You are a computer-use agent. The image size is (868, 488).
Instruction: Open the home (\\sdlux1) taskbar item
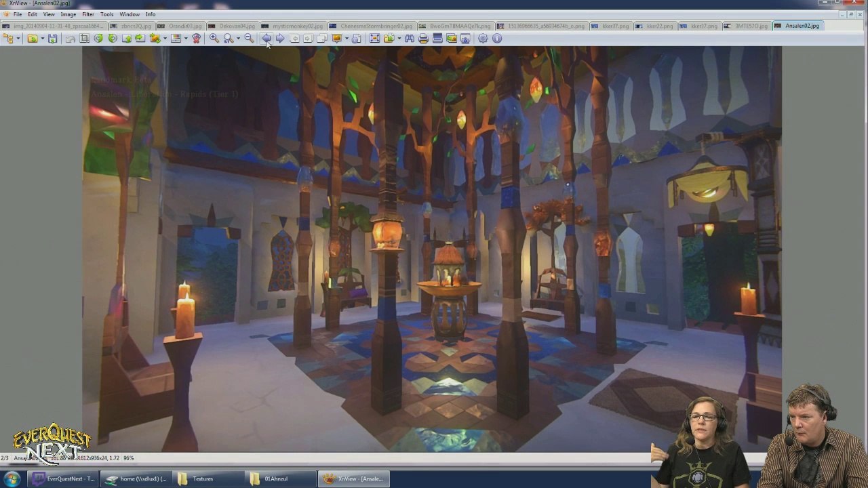tap(137, 479)
